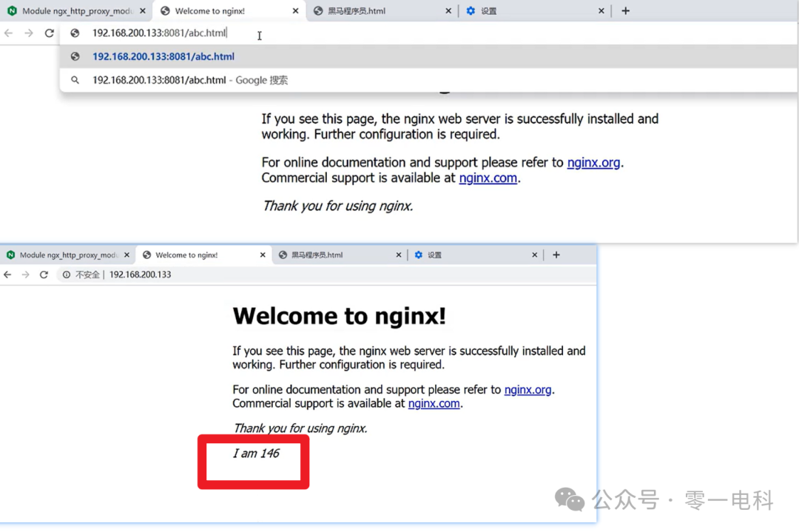Click the info icon next to 不安全

click(x=66, y=274)
